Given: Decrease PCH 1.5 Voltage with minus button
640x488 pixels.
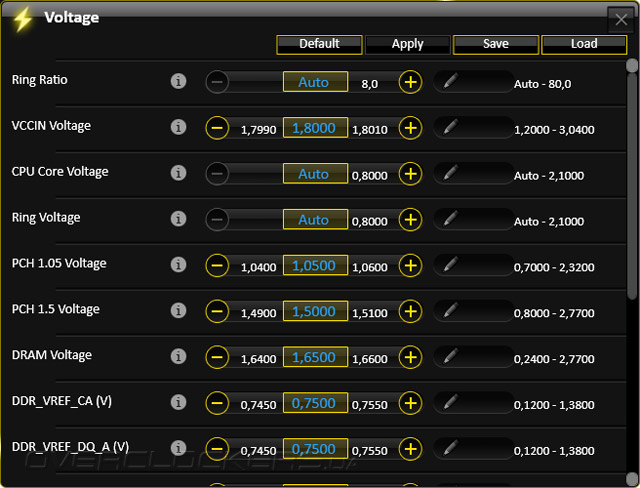Looking at the screenshot, I should 217,312.
